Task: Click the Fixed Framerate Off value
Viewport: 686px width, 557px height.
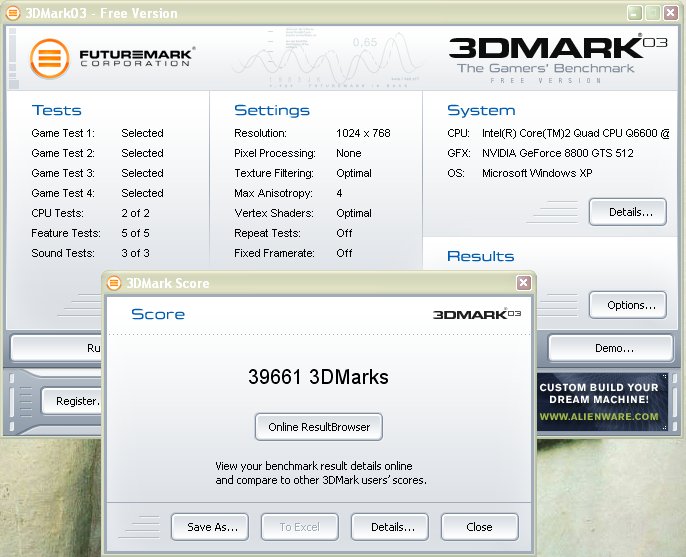Action: coord(344,253)
